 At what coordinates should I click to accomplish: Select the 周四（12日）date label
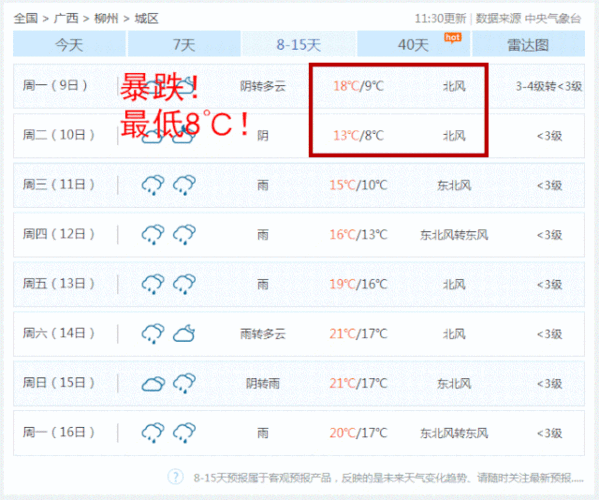[58, 234]
